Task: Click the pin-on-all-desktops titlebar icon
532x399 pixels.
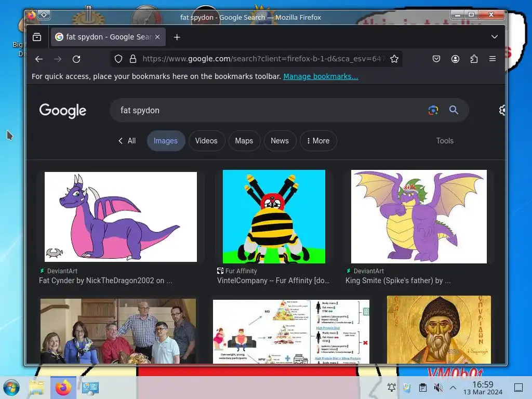Action: click(x=44, y=15)
